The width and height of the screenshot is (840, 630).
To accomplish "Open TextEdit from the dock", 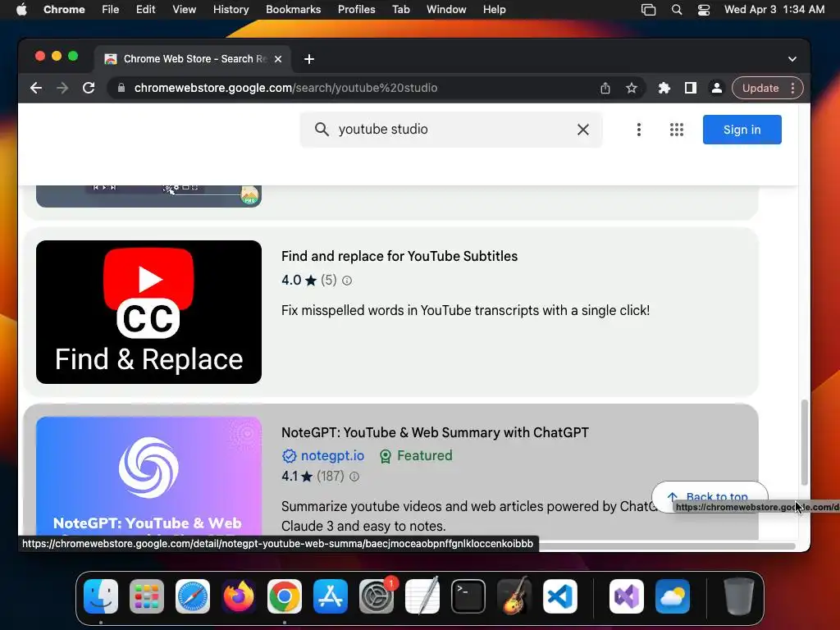I will click(422, 596).
